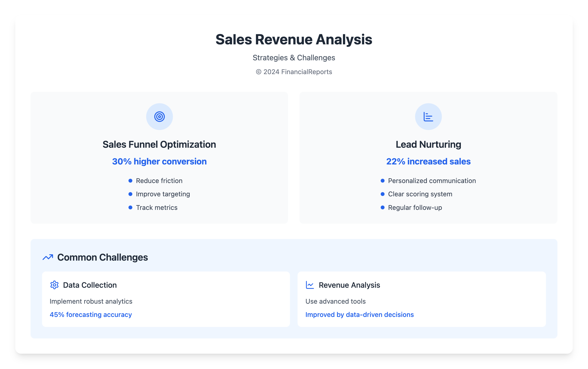This screenshot has height=369, width=588.
Task: Click the Improved by data-driven decisions text
Action: (359, 315)
